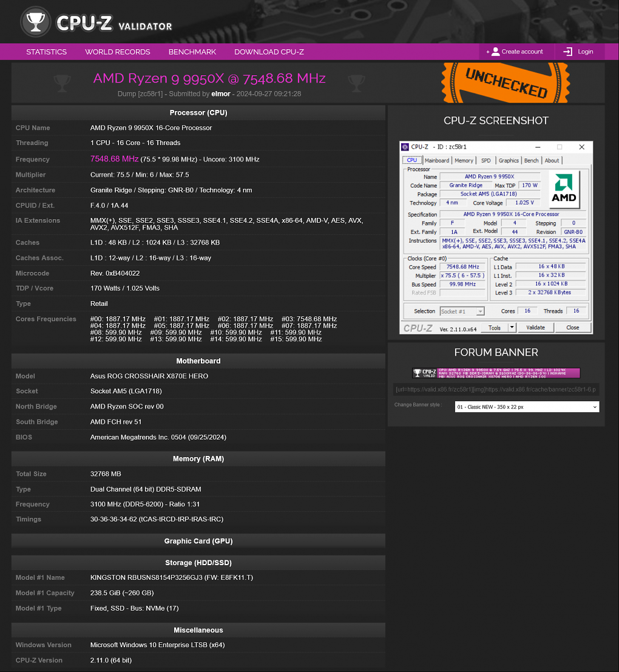Image resolution: width=619 pixels, height=672 pixels.
Task: Open the WORLD RECORDS page
Action: pos(117,52)
